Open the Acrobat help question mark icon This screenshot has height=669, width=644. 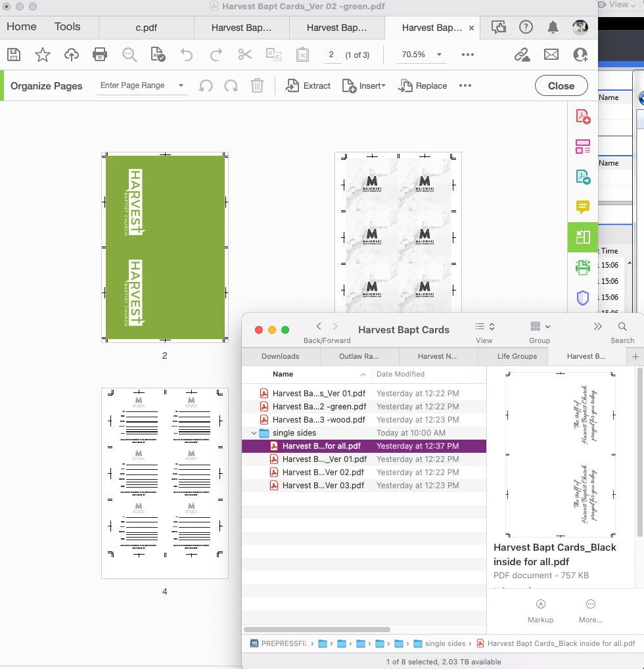point(526,28)
